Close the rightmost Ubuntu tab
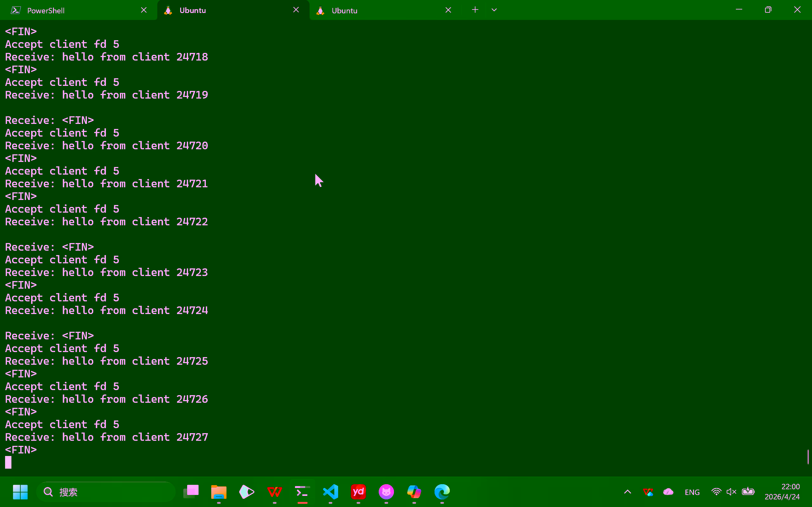This screenshot has width=812, height=507. point(448,10)
